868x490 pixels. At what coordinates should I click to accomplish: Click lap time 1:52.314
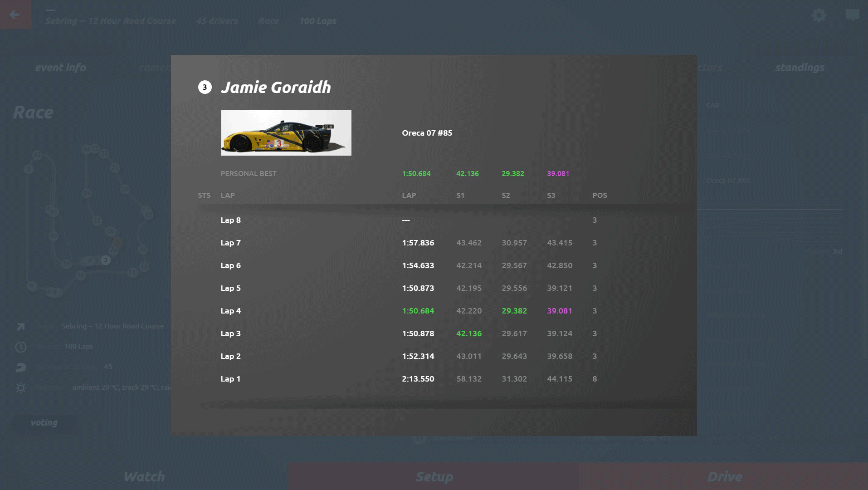[418, 356]
